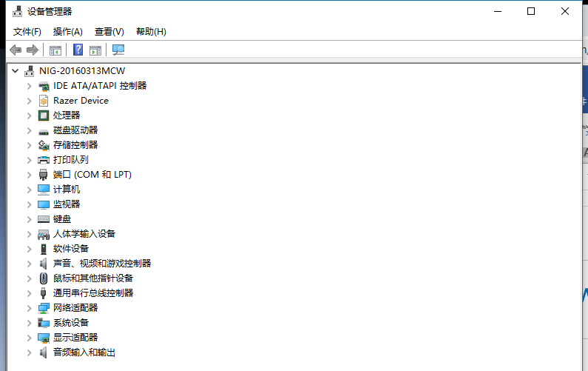Viewport: 588px width, 371px height.
Task: Expand the 存储控制器 branch
Action: click(x=30, y=145)
